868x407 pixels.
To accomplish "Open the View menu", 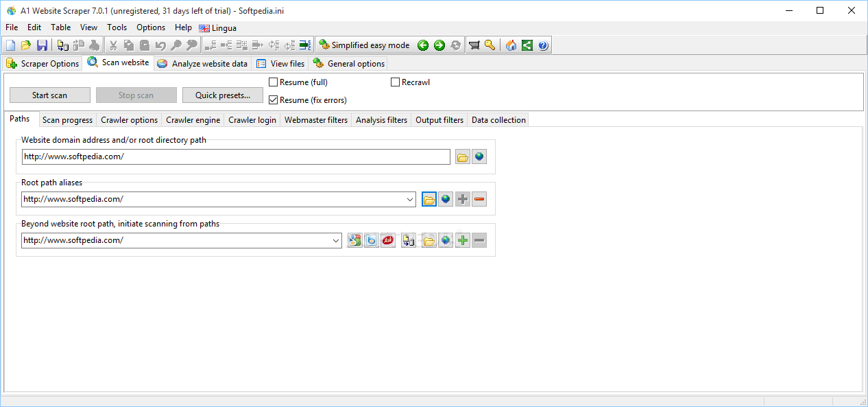I will [89, 27].
